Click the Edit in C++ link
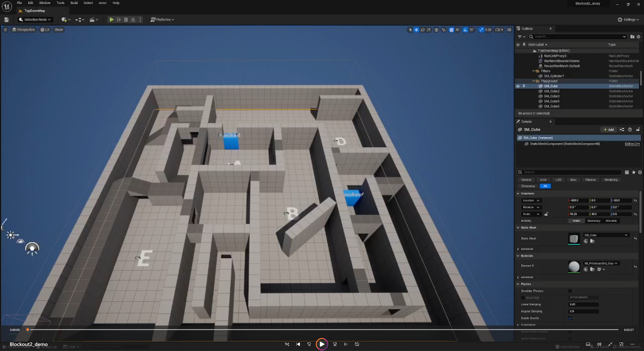644x351 pixels. [632, 144]
